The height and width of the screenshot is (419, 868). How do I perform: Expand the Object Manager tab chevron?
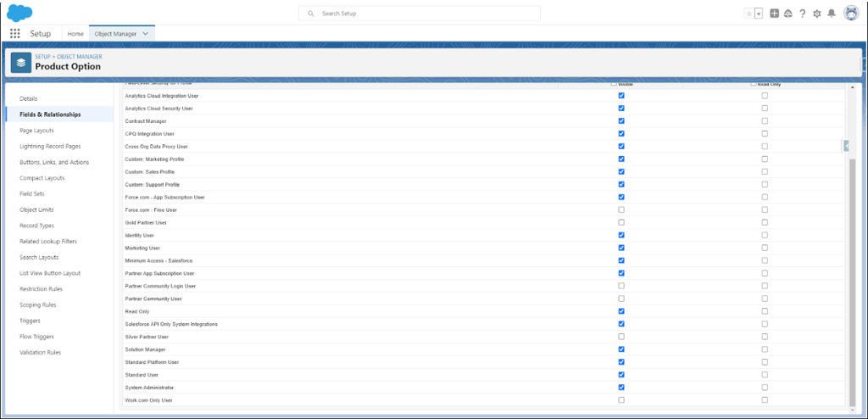(146, 34)
